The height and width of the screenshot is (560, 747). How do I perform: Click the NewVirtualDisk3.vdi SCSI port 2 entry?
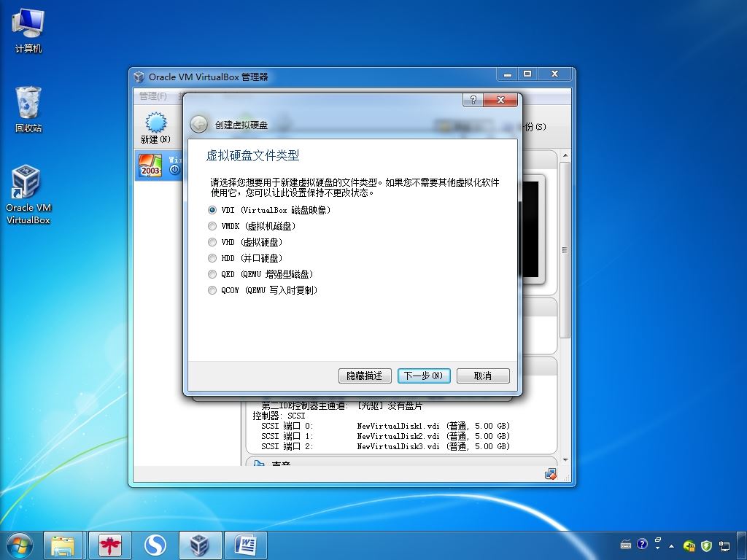(385, 447)
